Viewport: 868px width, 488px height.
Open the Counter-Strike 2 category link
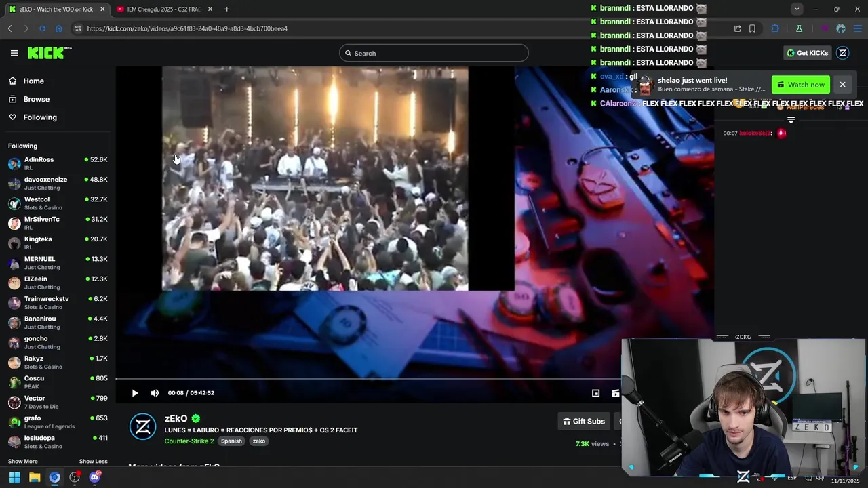[x=189, y=441]
